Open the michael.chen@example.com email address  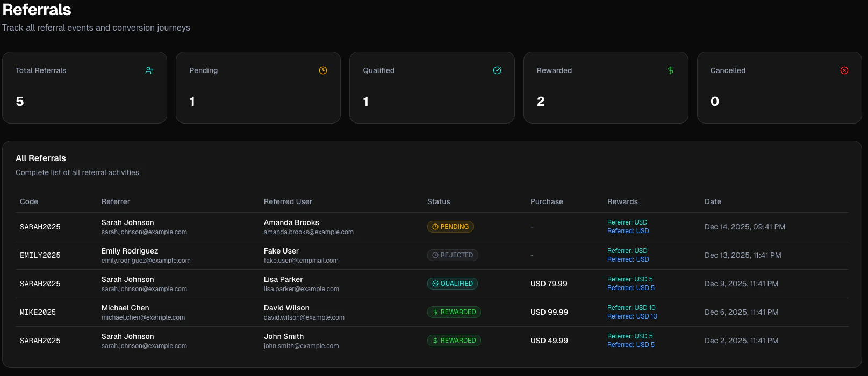143,317
